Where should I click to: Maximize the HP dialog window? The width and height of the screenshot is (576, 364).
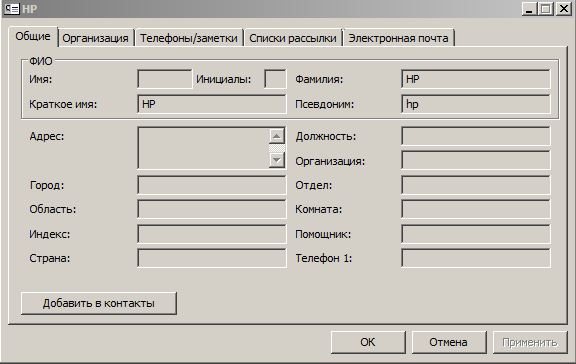click(x=546, y=8)
